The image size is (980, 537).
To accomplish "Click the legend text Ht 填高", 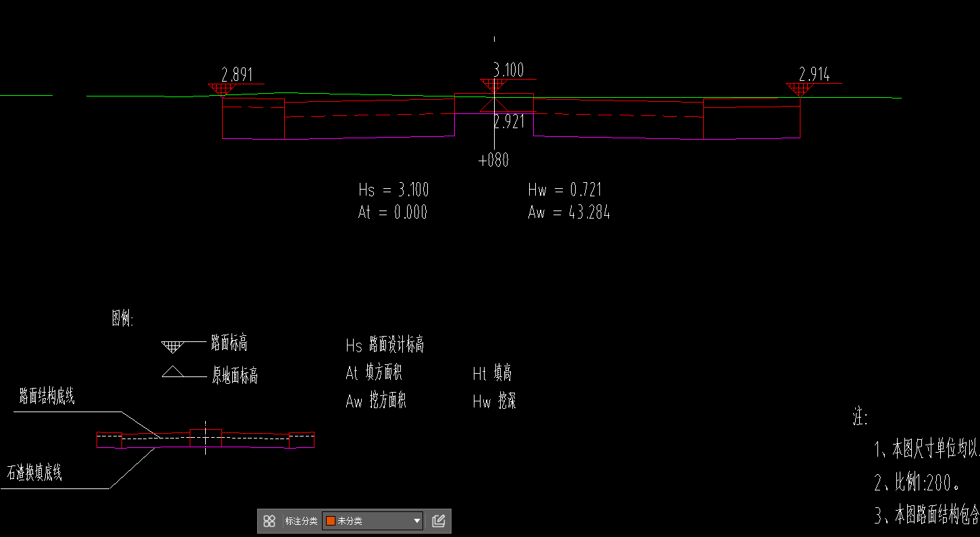I will tap(492, 372).
